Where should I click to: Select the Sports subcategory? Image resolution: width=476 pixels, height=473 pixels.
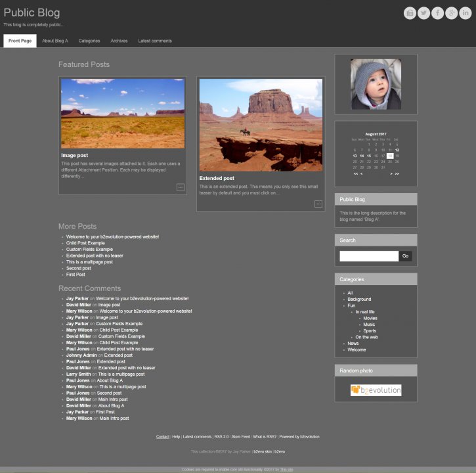[x=370, y=331]
